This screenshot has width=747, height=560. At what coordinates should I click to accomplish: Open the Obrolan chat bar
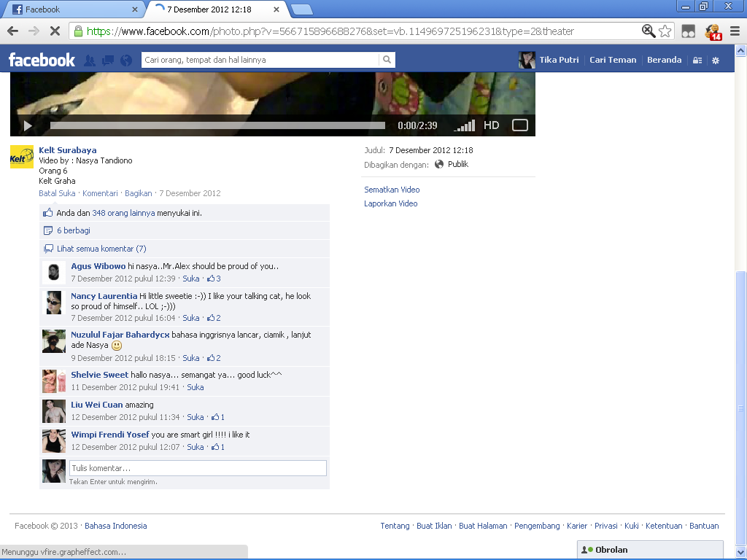(x=650, y=550)
